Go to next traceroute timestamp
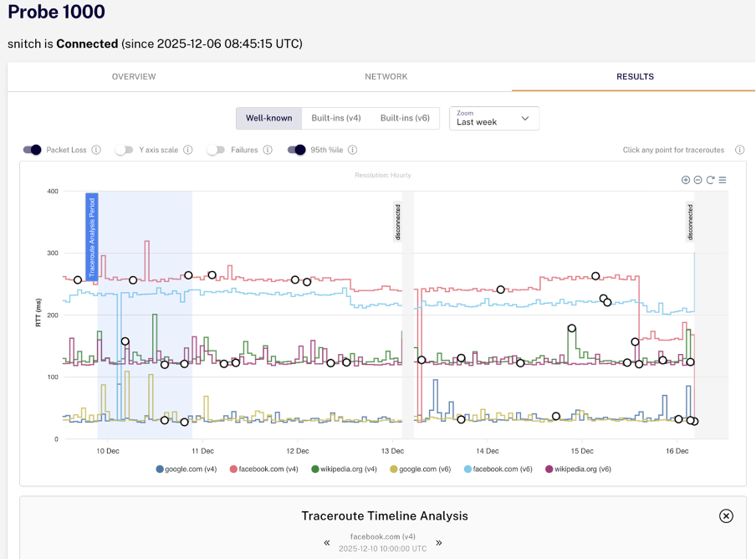Viewport: 756px width, 559px height. [x=439, y=542]
